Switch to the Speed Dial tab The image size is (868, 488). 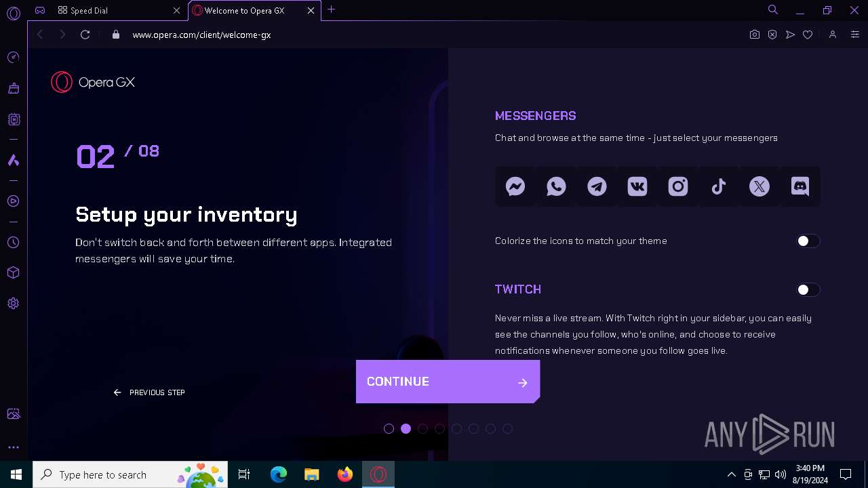pos(119,10)
